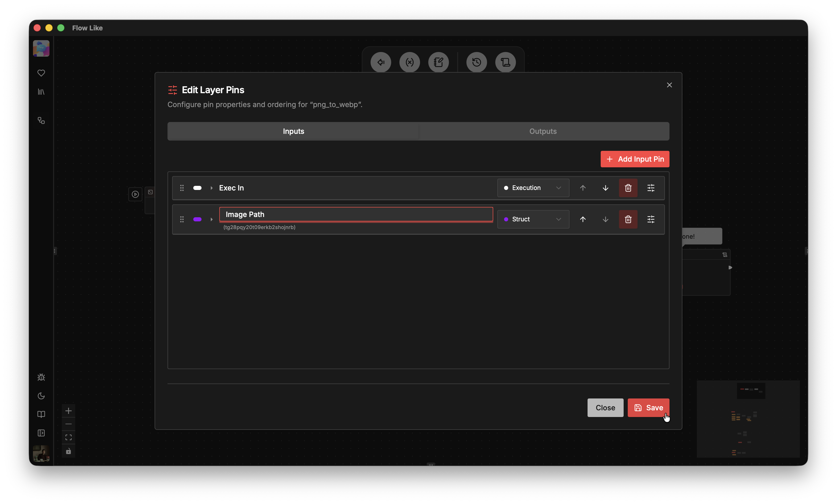Expand the Exec In pin details chevron
The height and width of the screenshot is (504, 837).
pos(212,188)
